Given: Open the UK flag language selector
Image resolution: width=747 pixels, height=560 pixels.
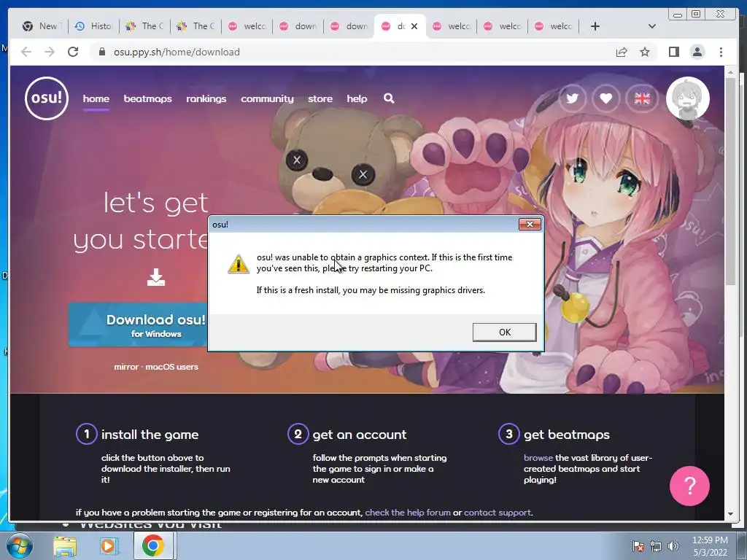Looking at the screenshot, I should tap(642, 98).
